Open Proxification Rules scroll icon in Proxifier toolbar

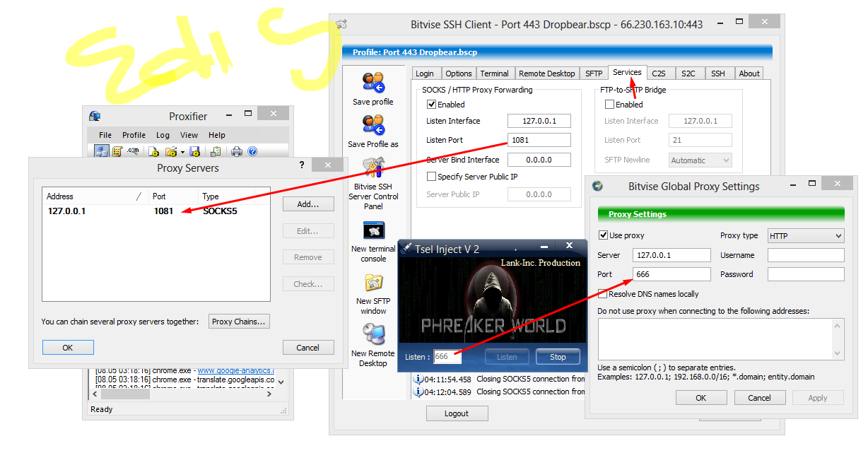click(x=117, y=151)
